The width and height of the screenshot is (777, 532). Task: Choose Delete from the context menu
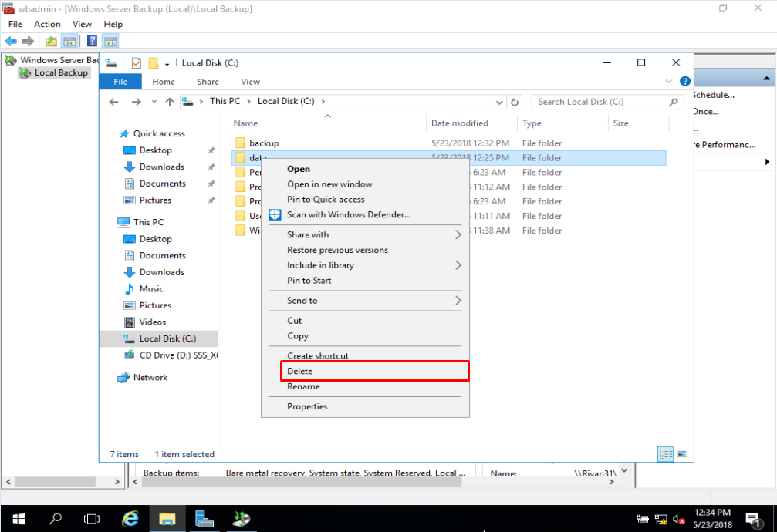pos(375,371)
